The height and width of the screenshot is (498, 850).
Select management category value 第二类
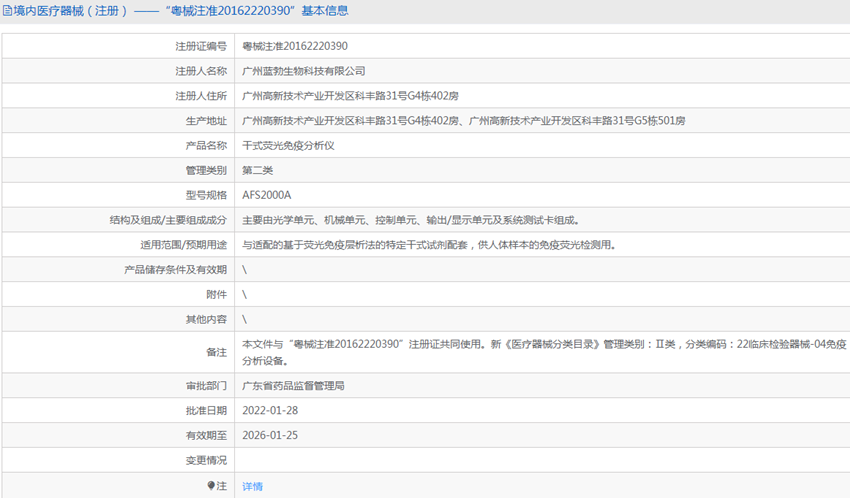[x=257, y=171]
